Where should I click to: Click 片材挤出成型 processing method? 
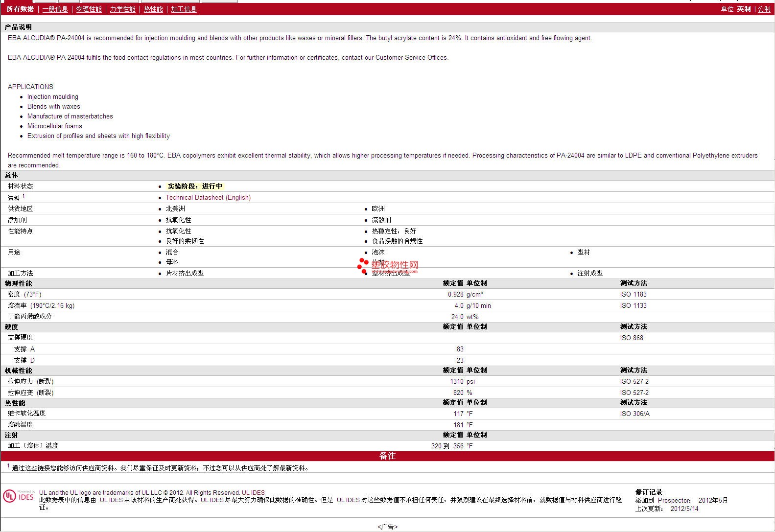click(185, 273)
